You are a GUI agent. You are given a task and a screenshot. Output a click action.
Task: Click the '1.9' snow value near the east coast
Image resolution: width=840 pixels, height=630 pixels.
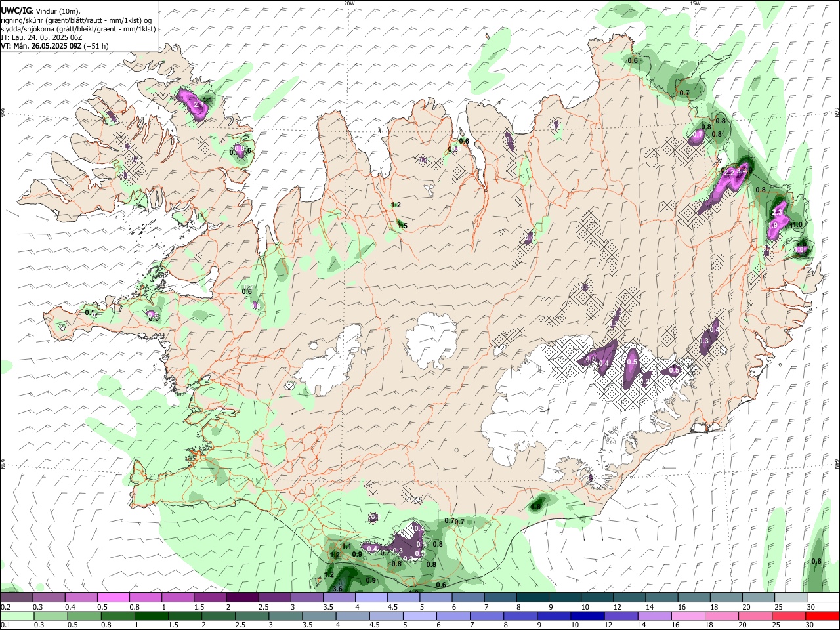pyautogui.click(x=773, y=225)
